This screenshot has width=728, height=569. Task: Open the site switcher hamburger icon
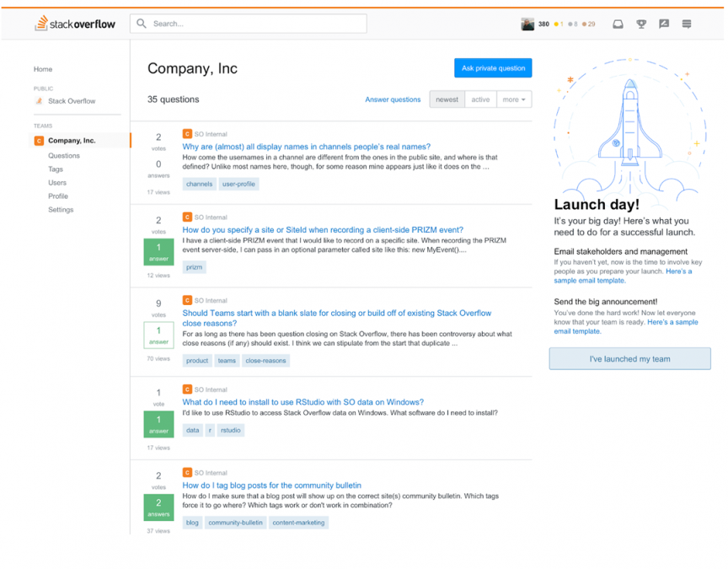pyautogui.click(x=687, y=24)
